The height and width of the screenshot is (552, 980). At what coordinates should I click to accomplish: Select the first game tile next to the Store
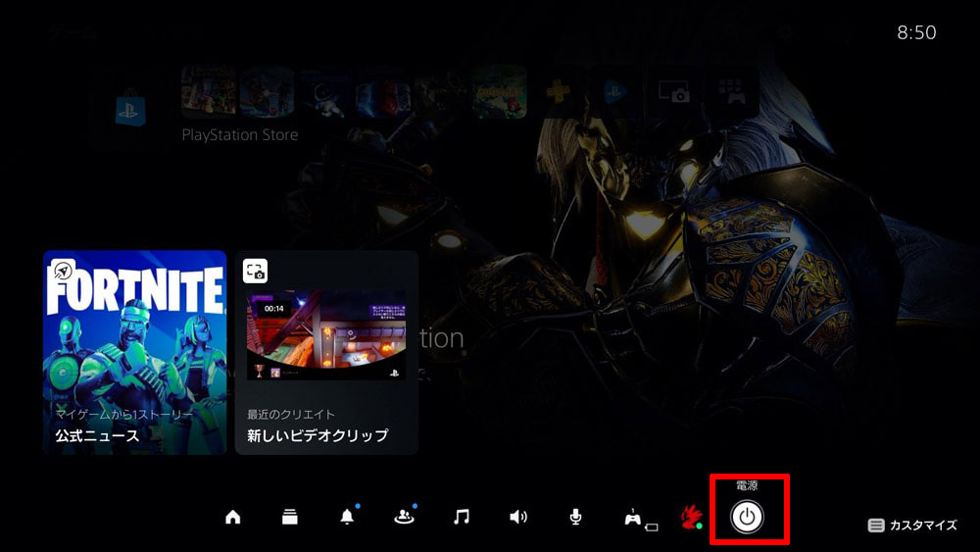209,92
